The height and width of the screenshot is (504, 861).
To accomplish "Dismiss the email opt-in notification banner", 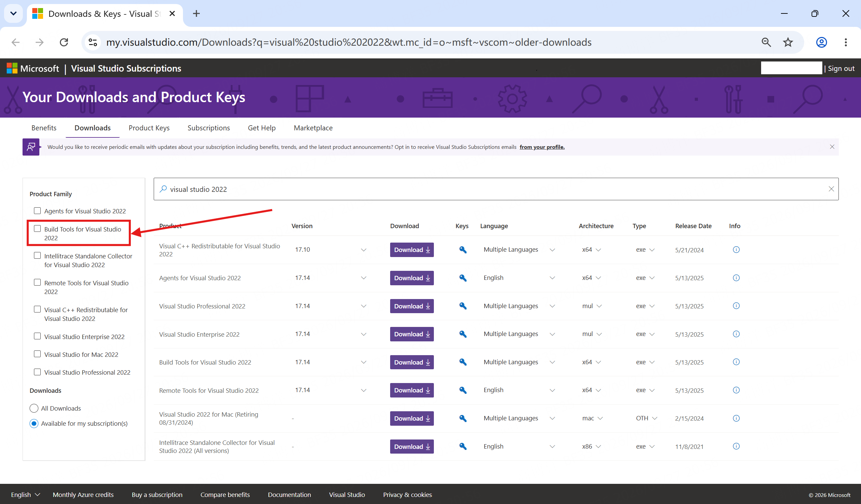I will click(832, 147).
